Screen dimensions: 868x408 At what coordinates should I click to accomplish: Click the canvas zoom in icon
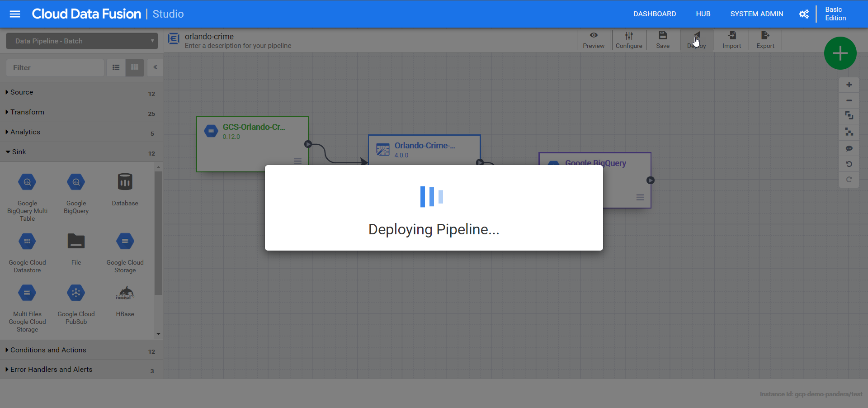[849, 85]
